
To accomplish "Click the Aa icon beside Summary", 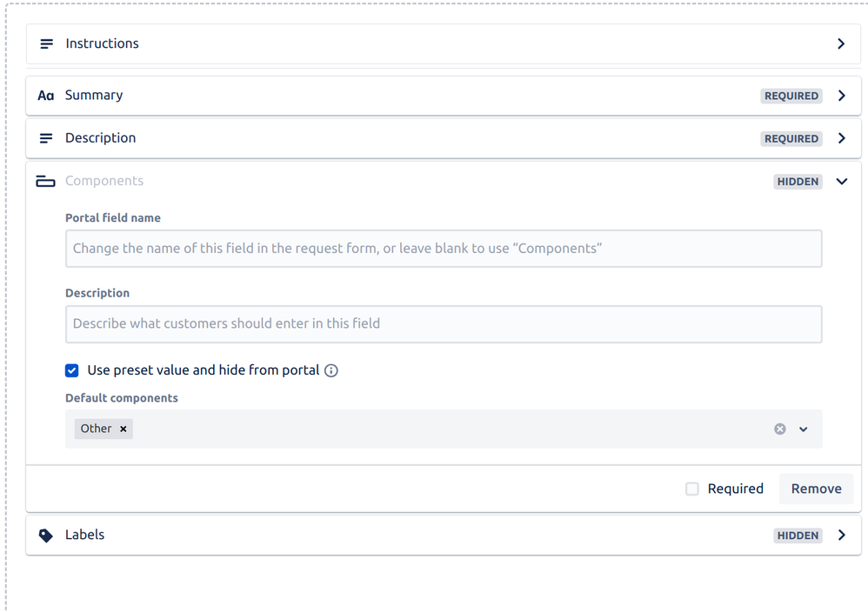I will pos(45,95).
